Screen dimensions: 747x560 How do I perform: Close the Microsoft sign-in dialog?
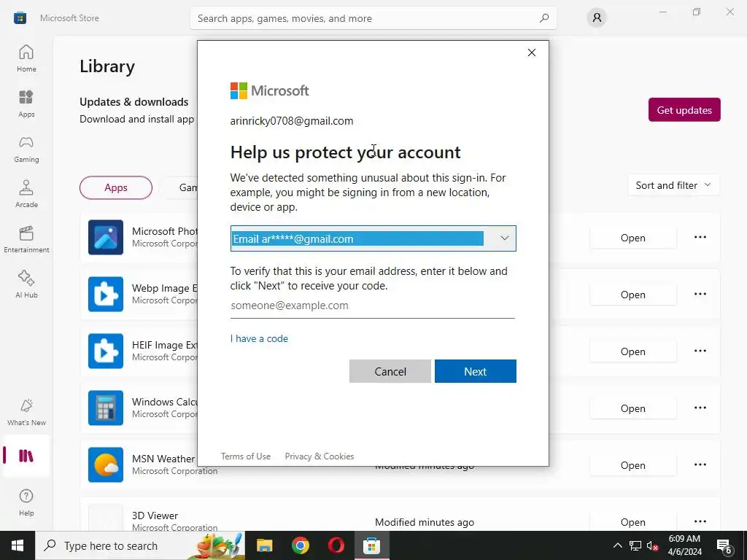[x=532, y=52]
